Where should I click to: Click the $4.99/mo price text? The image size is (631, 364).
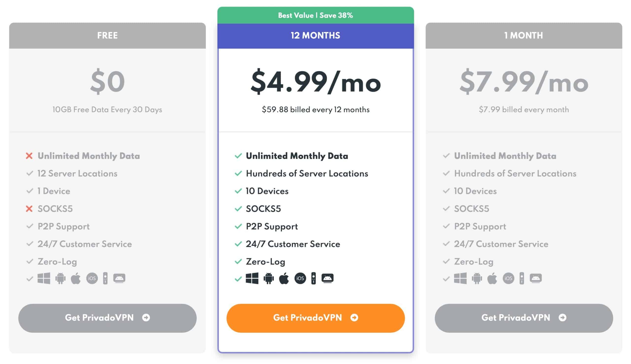click(x=316, y=82)
